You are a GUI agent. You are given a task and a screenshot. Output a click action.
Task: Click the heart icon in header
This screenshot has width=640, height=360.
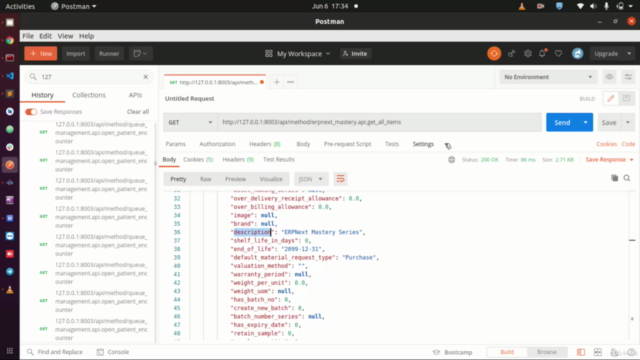[558, 53]
